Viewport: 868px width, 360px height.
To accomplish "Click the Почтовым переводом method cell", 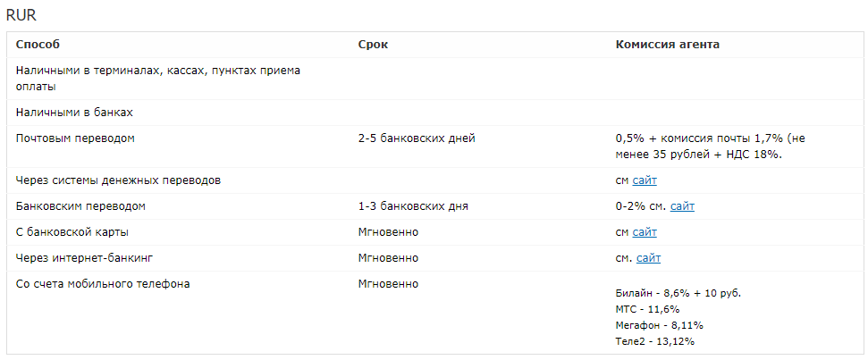I will 76,138.
